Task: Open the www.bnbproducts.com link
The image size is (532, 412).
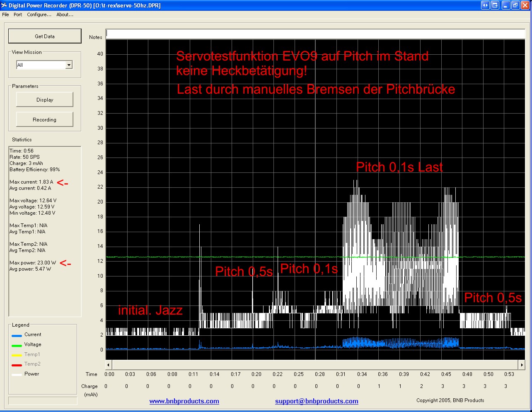Action: tap(184, 401)
